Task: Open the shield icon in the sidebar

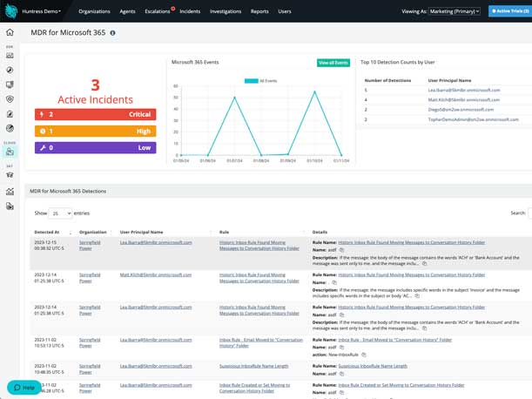Action: (x=10, y=99)
